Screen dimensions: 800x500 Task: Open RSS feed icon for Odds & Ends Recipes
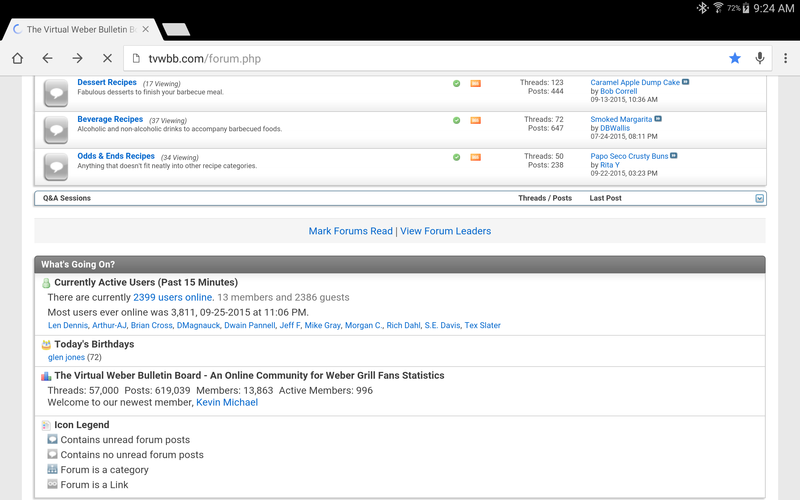tap(476, 157)
